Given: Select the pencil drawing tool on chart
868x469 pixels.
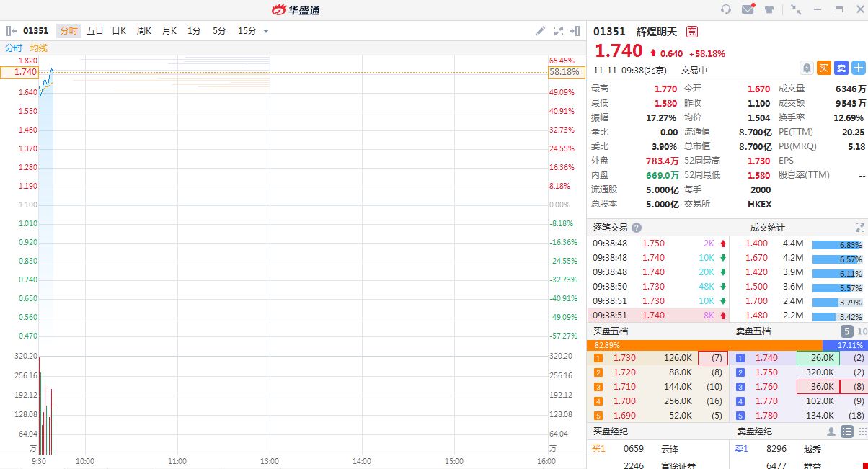Looking at the screenshot, I should pyautogui.click(x=541, y=31).
